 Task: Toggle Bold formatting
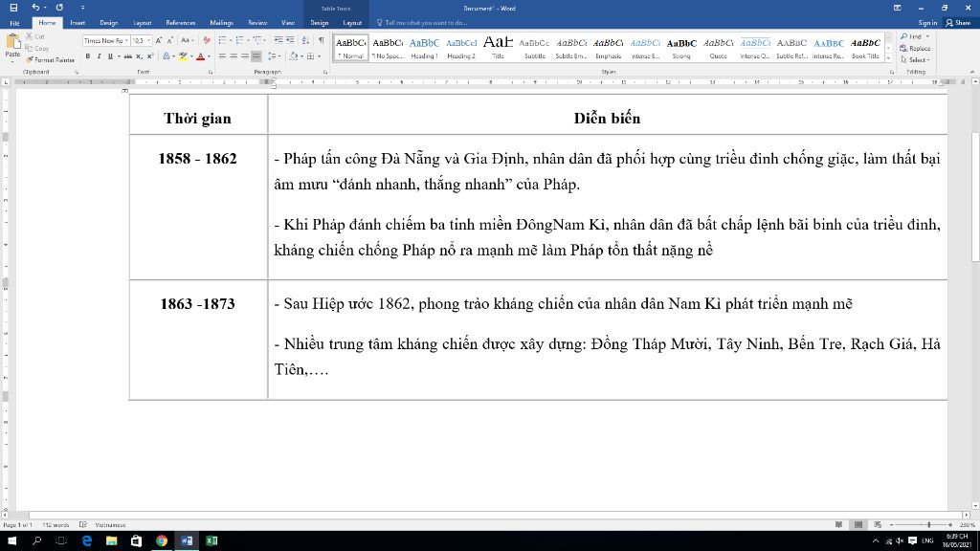click(87, 56)
